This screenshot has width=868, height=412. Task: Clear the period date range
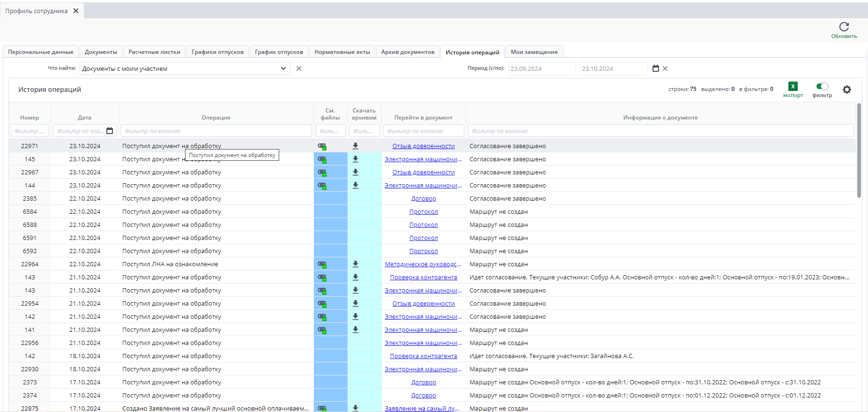665,68
